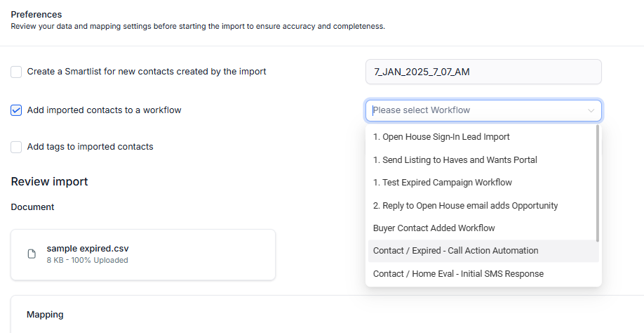Screen dimensions: 644x333
Task: Choose Send Listing to Haves and Wants Portal
Action: pos(455,160)
